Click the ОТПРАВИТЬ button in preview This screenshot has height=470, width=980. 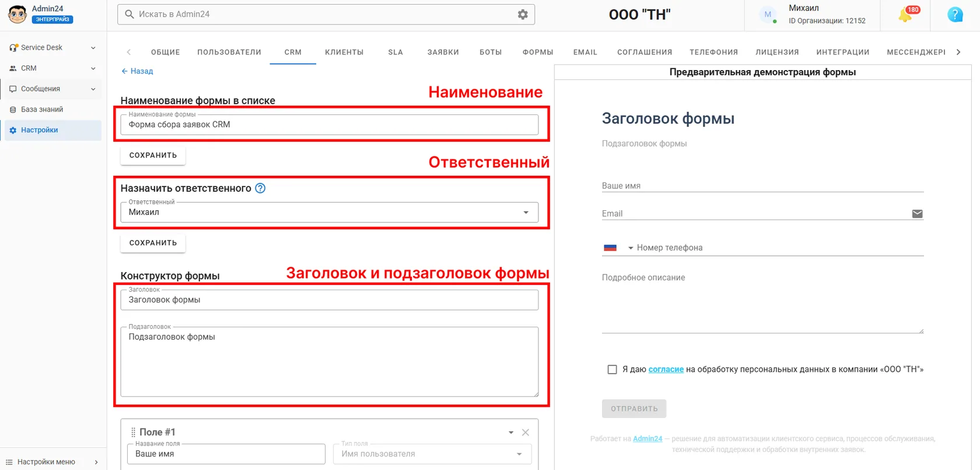[634, 409]
